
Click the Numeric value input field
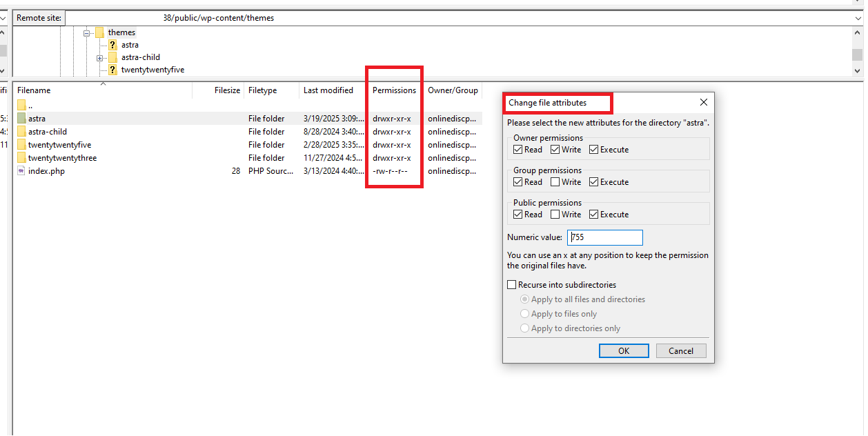pos(604,237)
